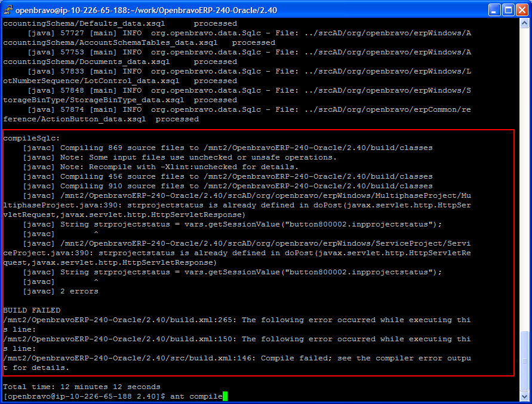Click 'Compiling 910 source files' line
The image size is (532, 404).
[x=227, y=186]
